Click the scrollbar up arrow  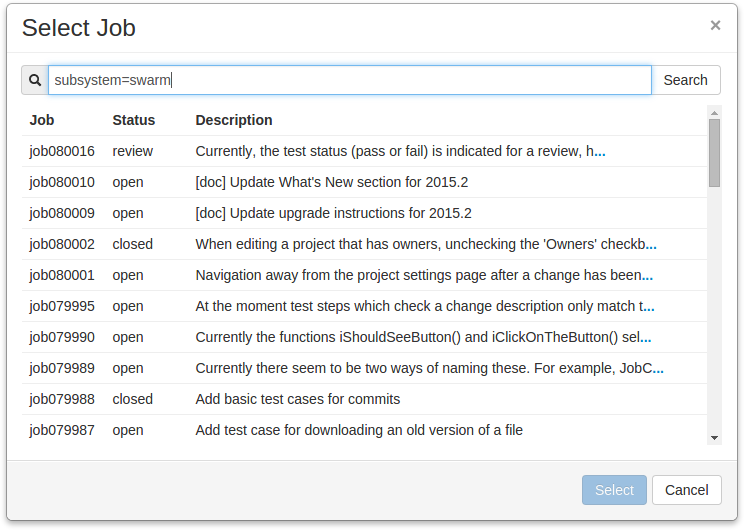pos(714,112)
